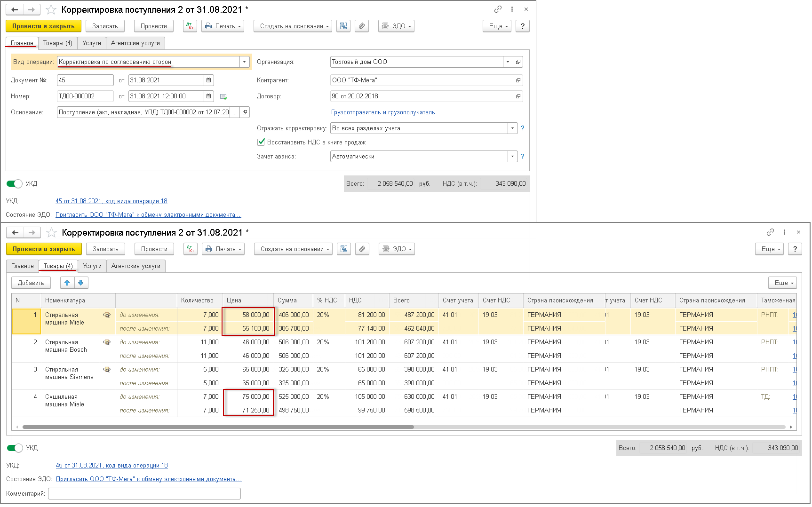
Task: Open Еще menu above goods table
Action: point(782,283)
